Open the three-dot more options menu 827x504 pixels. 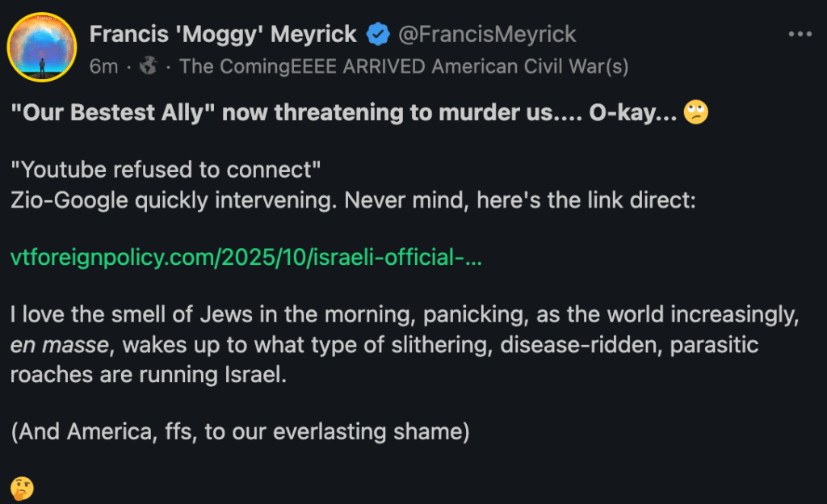pos(799,35)
